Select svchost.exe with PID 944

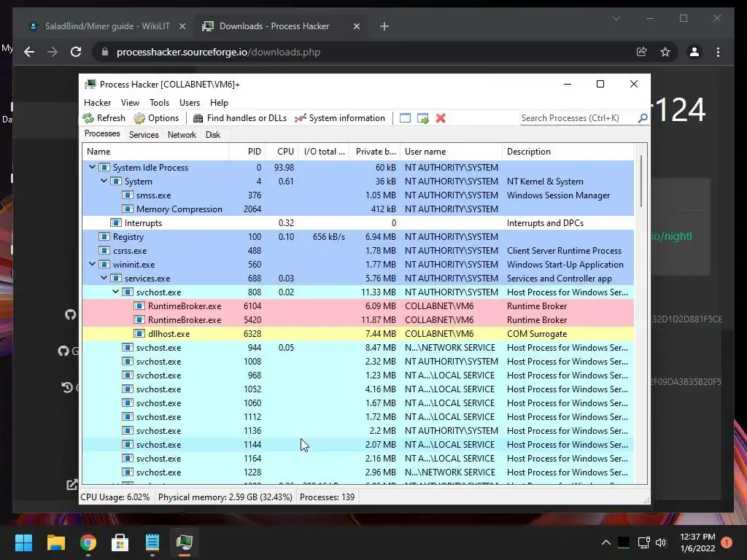(x=358, y=348)
